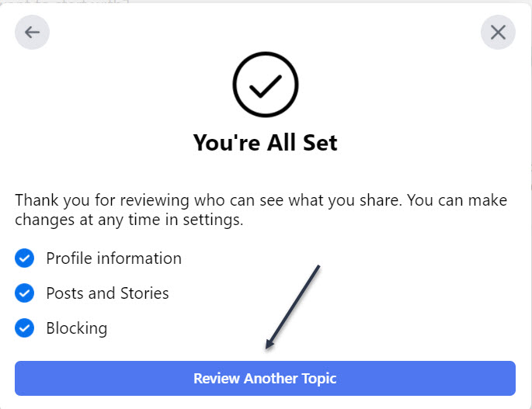
Task: Click the word Topic on the blue button
Action: (x=320, y=379)
